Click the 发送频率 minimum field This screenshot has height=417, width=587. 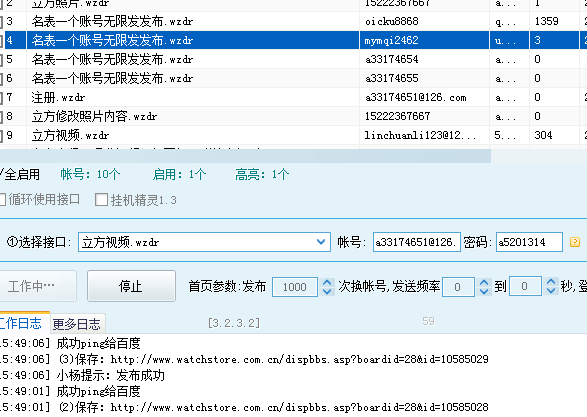[x=458, y=287]
